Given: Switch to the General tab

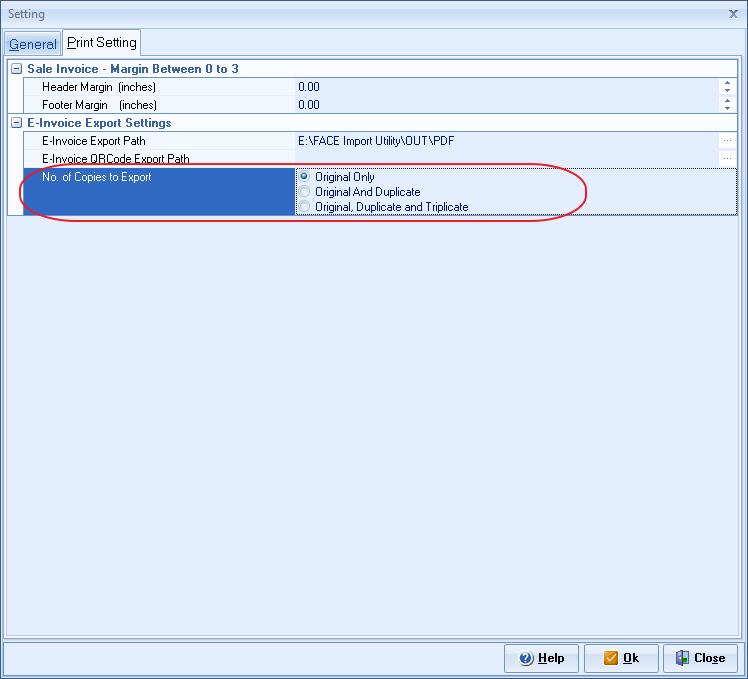Looking at the screenshot, I should pos(33,44).
